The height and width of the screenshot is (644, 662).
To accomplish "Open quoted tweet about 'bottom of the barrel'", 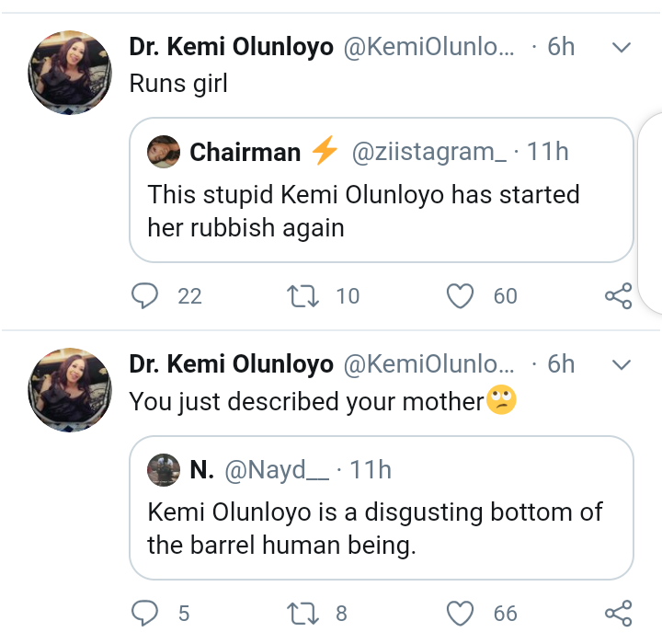I will (x=381, y=529).
